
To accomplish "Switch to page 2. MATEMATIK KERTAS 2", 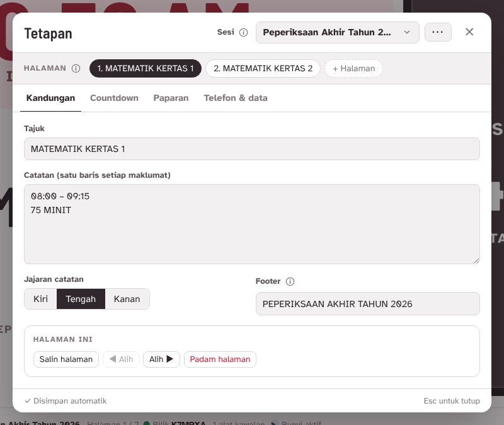I will [263, 69].
